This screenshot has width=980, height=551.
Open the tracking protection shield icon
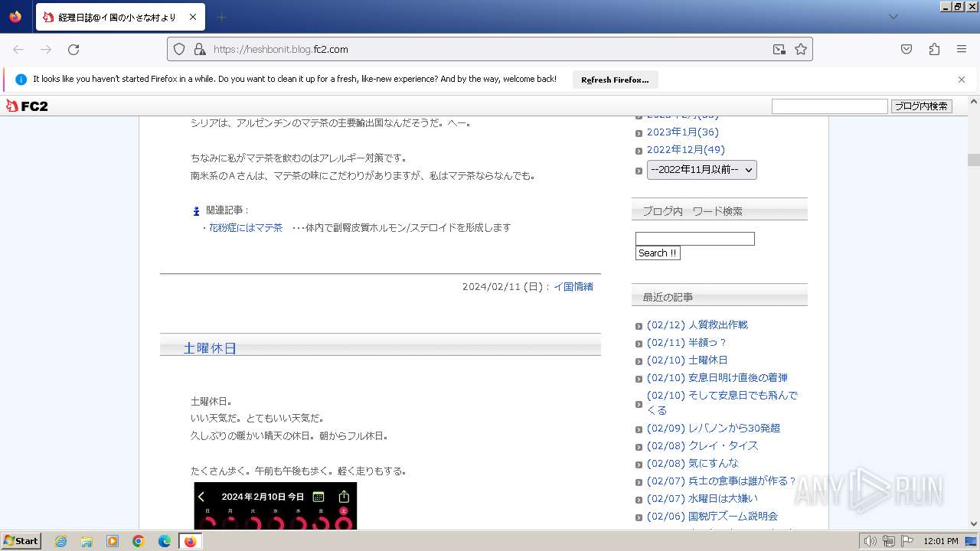point(179,49)
